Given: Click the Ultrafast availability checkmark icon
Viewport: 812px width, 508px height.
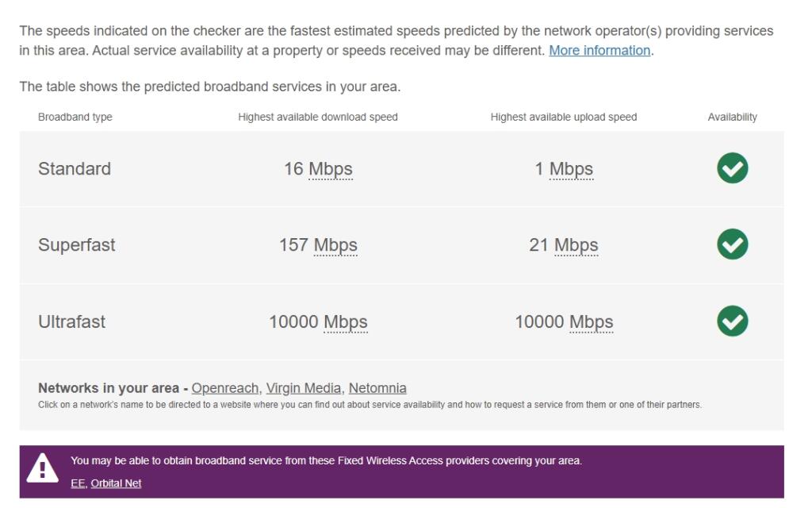Looking at the screenshot, I should [x=731, y=321].
